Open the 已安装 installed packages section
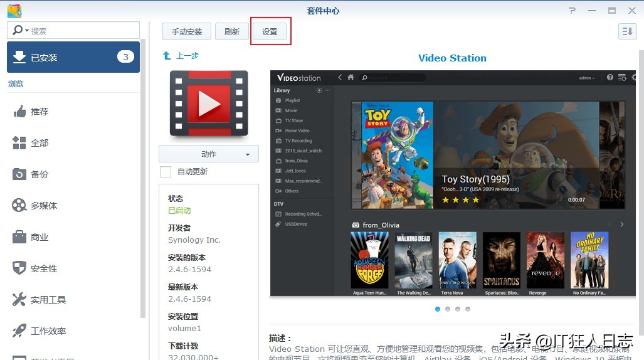The height and width of the screenshot is (360, 644). (73, 57)
